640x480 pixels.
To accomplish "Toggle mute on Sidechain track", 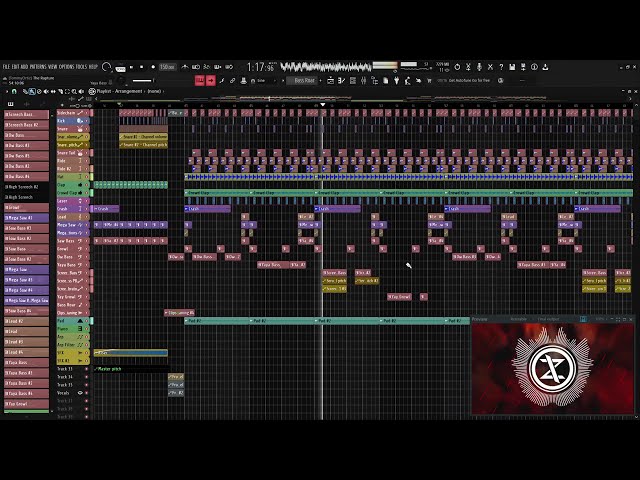I will (x=87, y=113).
